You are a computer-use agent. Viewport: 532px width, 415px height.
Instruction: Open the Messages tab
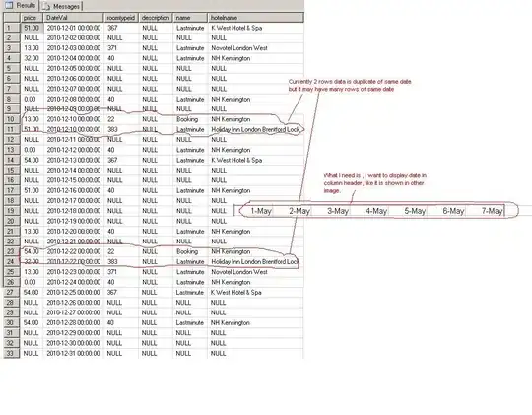click(61, 6)
